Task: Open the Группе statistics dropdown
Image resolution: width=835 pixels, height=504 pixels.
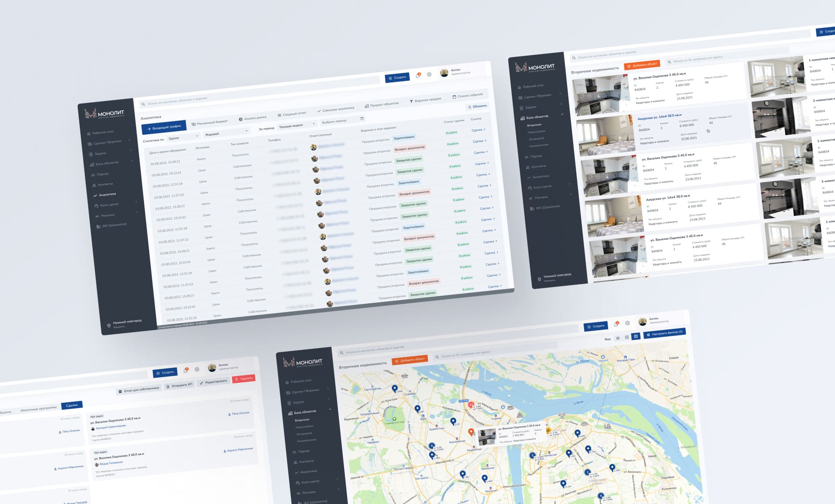Action: pos(184,137)
